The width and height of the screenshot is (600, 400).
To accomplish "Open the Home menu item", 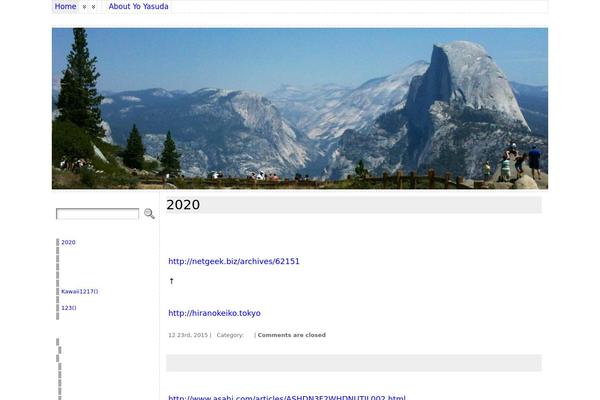I will pyautogui.click(x=65, y=6).
